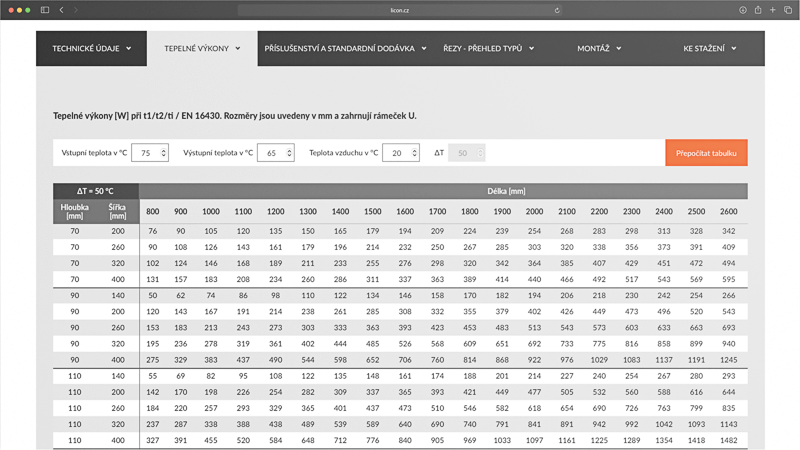Click the Share icon in Safari toolbar
The width and height of the screenshot is (800, 450).
pyautogui.click(x=758, y=9)
